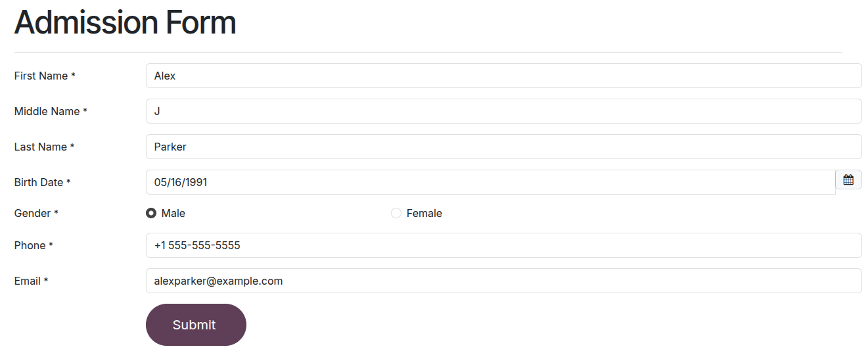868x357 pixels.
Task: Select the Female radio button circle
Action: click(396, 213)
